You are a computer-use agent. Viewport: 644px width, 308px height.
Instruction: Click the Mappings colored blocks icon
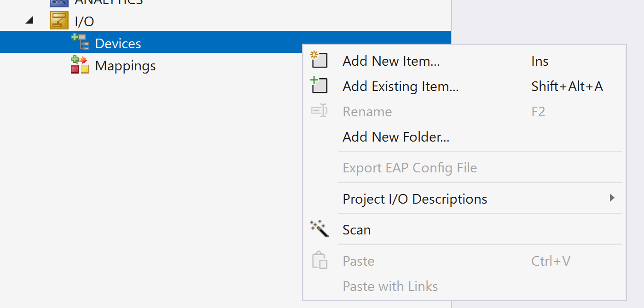80,65
